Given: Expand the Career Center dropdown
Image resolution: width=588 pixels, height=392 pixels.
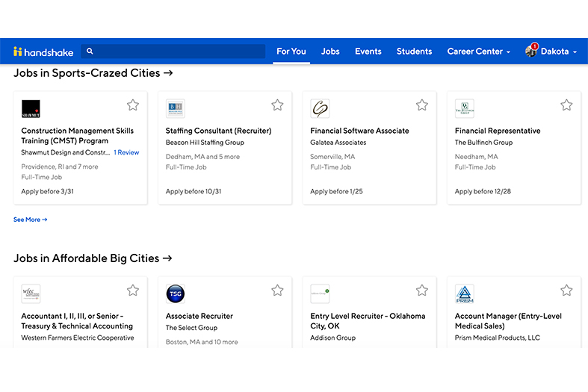Looking at the screenshot, I should click(478, 52).
